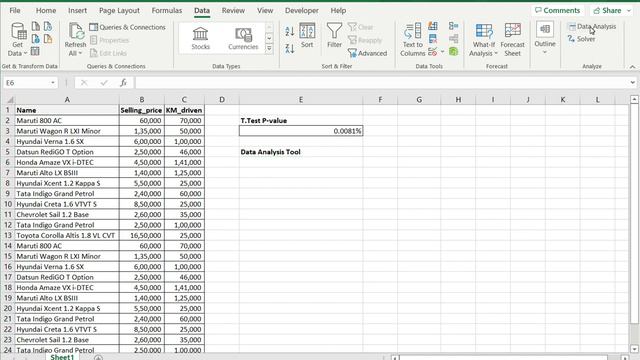
Task: Click Data Validation icon
Action: pyautogui.click(x=433, y=52)
